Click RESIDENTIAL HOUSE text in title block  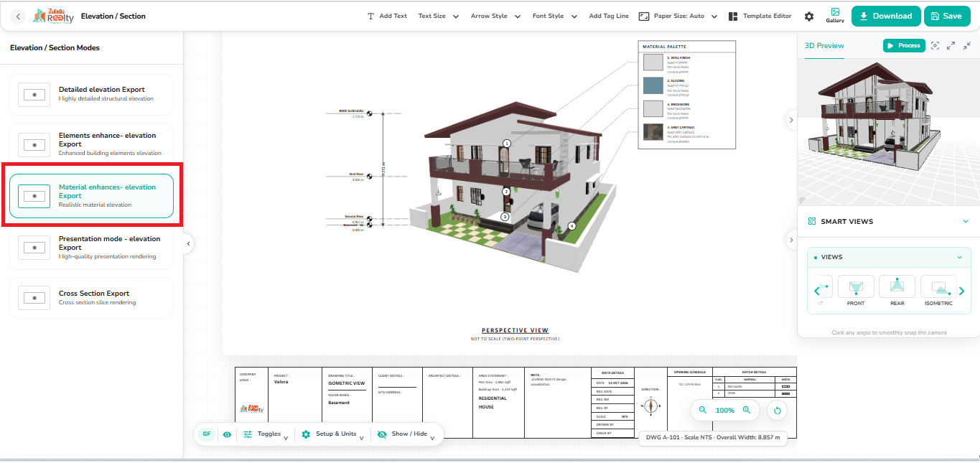493,402
